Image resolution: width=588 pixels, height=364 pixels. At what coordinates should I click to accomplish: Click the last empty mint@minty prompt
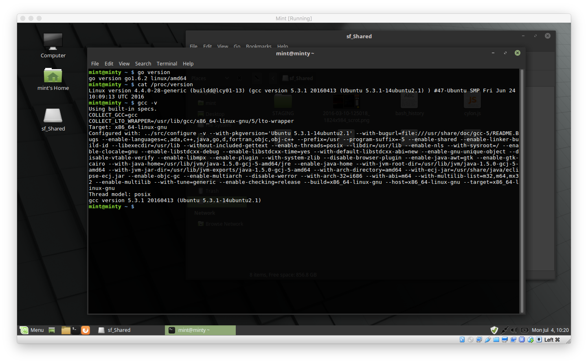(111, 207)
